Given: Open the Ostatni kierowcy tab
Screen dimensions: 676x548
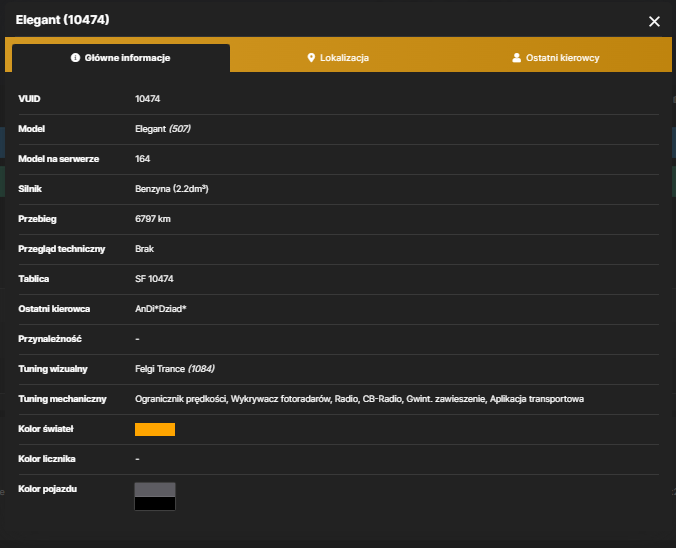Looking at the screenshot, I should (x=556, y=58).
